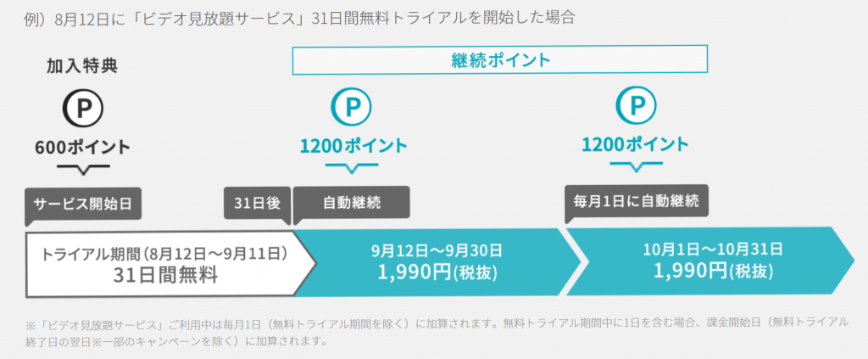
Task: Click the downward notch under 600ポイント
Action: tap(84, 170)
